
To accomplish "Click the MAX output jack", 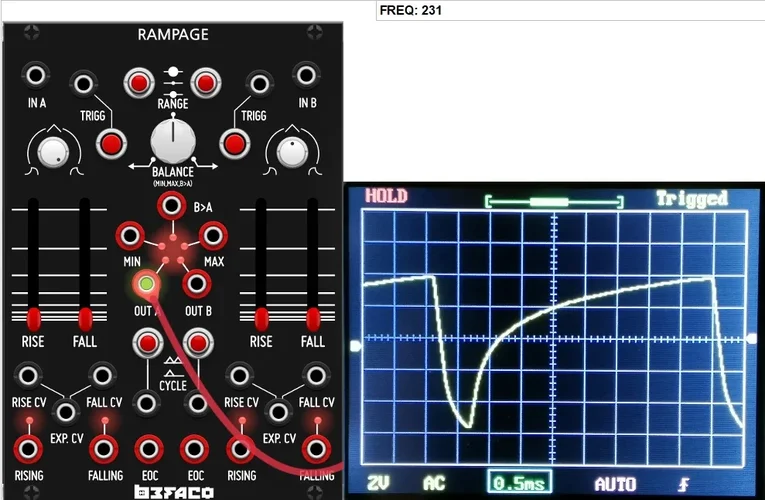I will pyautogui.click(x=213, y=236).
